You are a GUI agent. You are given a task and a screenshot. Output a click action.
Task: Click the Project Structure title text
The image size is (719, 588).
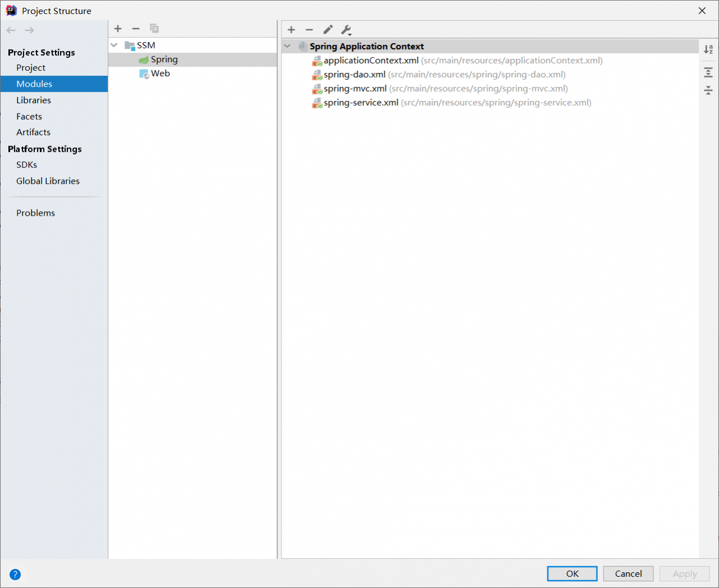coord(56,11)
